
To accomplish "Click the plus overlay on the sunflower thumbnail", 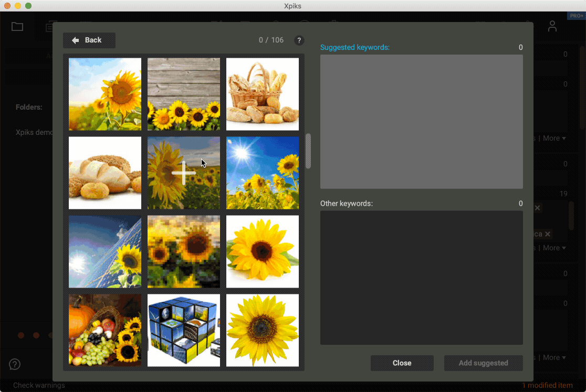I will (x=184, y=173).
